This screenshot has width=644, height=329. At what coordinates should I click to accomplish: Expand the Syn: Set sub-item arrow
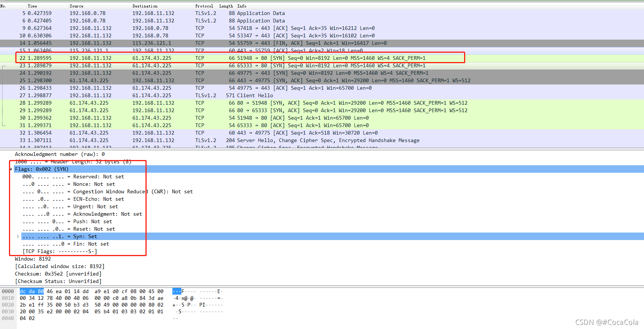tap(18, 236)
